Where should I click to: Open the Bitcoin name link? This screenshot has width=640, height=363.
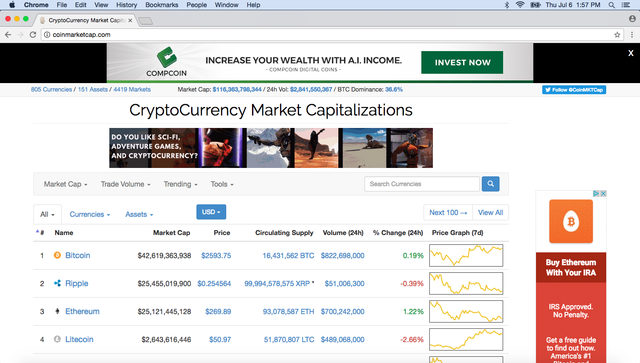pos(78,255)
